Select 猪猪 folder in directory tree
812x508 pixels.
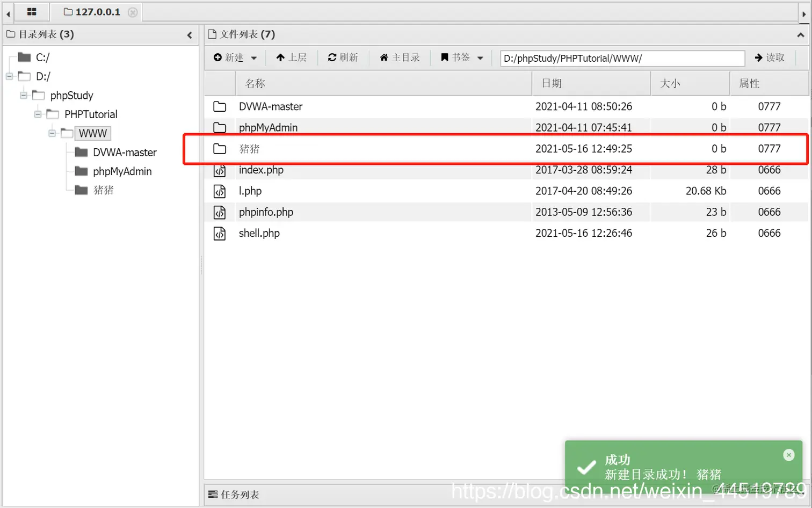point(103,190)
